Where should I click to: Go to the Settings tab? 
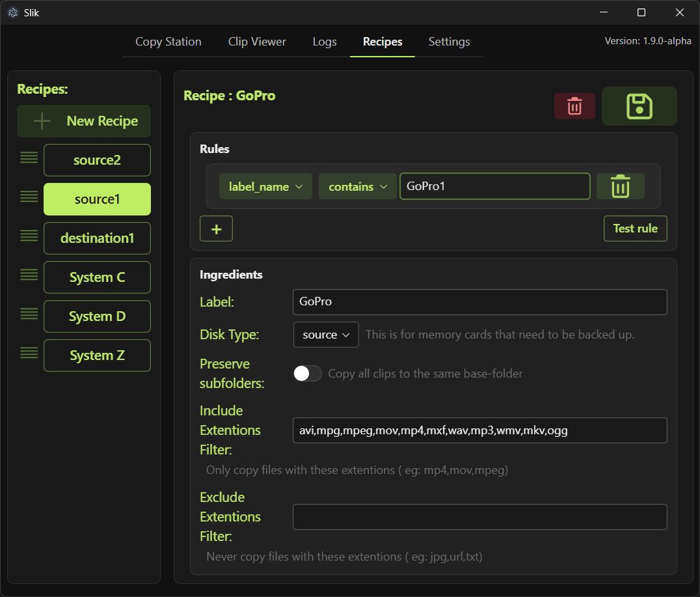click(x=449, y=42)
